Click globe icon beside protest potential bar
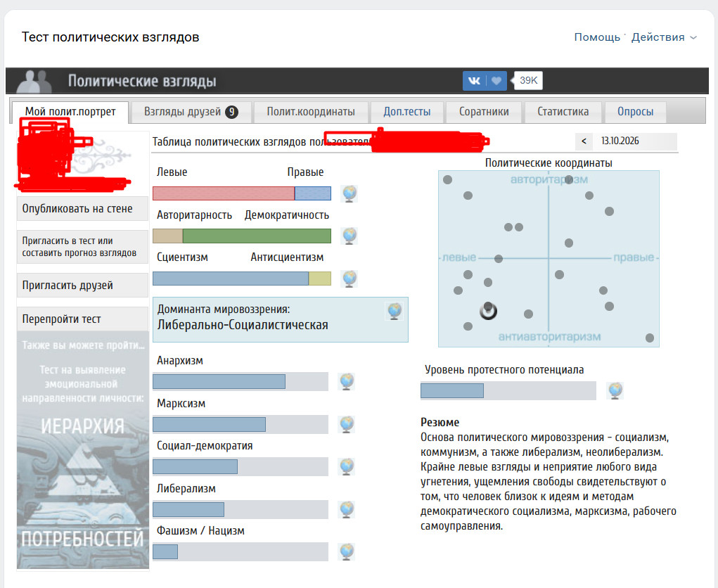This screenshot has width=718, height=588. pyautogui.click(x=615, y=390)
